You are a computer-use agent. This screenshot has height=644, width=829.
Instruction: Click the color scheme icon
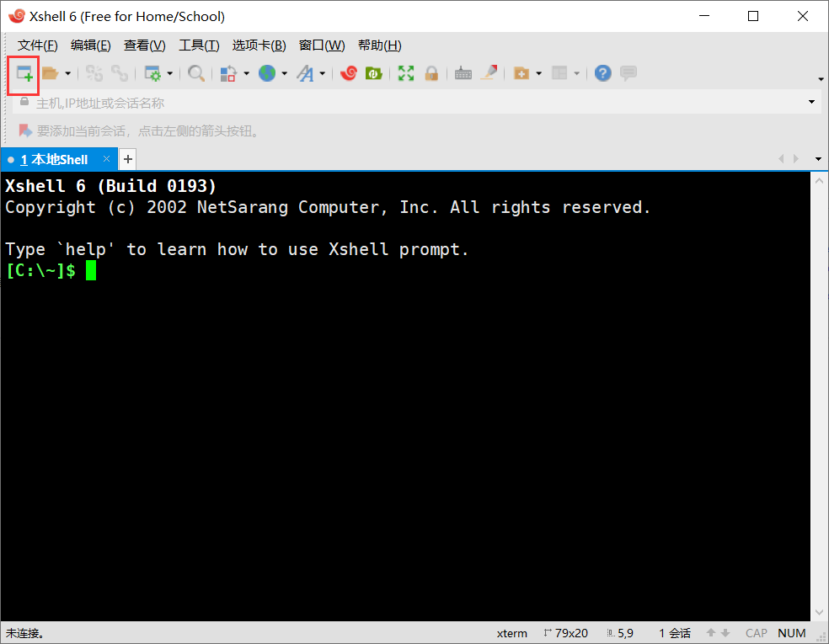pos(228,73)
